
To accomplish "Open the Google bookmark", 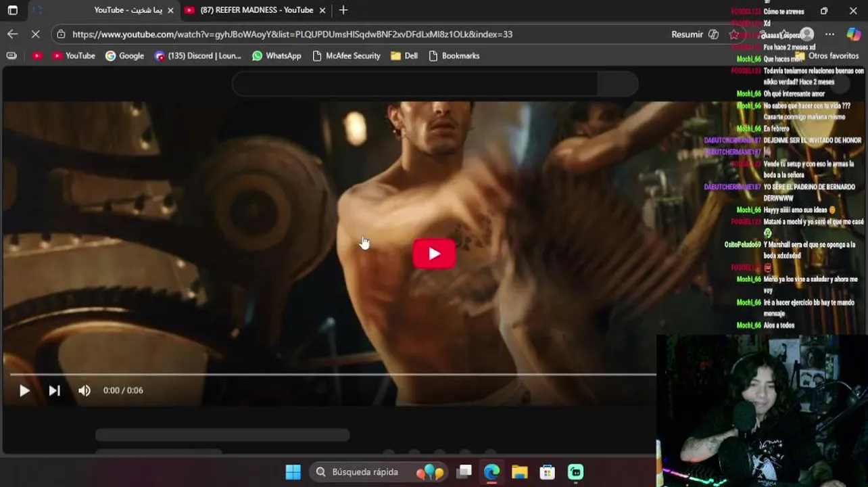I will coord(124,55).
